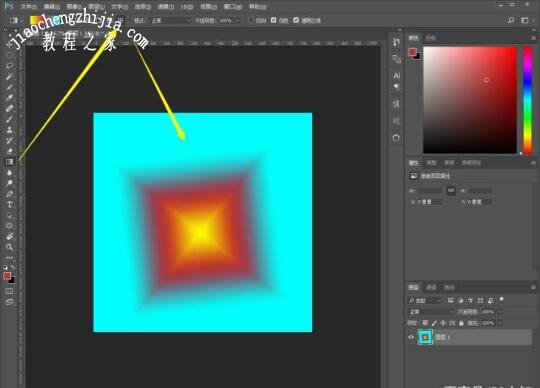Select the Marquee selection tool
Image resolution: width=540 pixels, height=388 pixels.
(x=9, y=55)
